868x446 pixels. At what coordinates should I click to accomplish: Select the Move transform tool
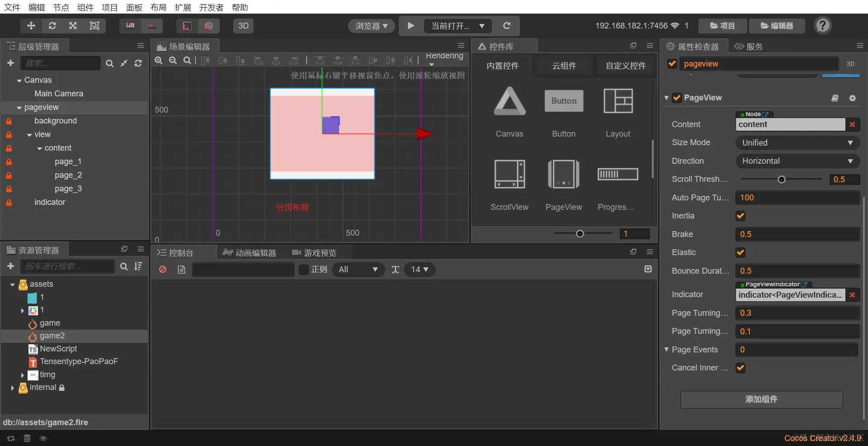[31, 26]
